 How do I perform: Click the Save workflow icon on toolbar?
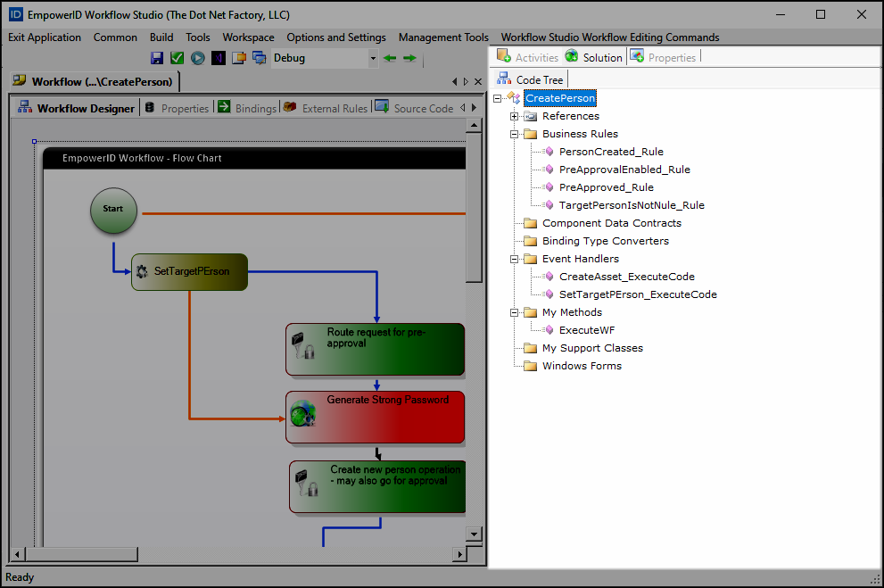click(x=157, y=57)
